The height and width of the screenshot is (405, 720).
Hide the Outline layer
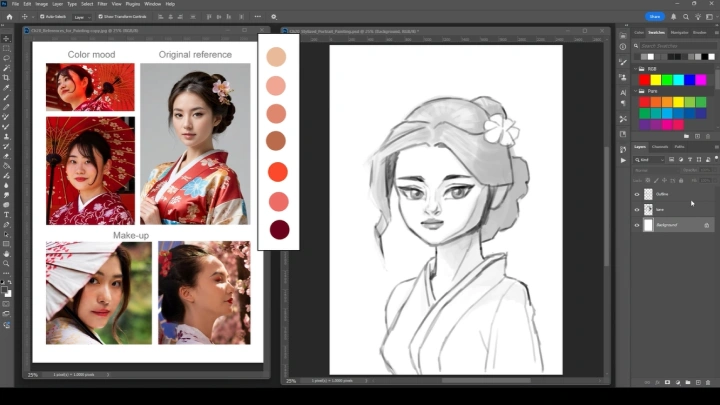[637, 195]
